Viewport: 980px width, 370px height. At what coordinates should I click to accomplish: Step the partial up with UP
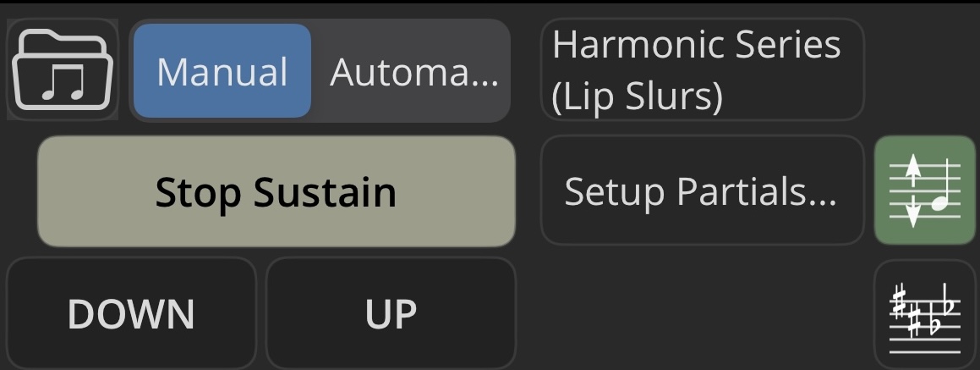pyautogui.click(x=391, y=313)
